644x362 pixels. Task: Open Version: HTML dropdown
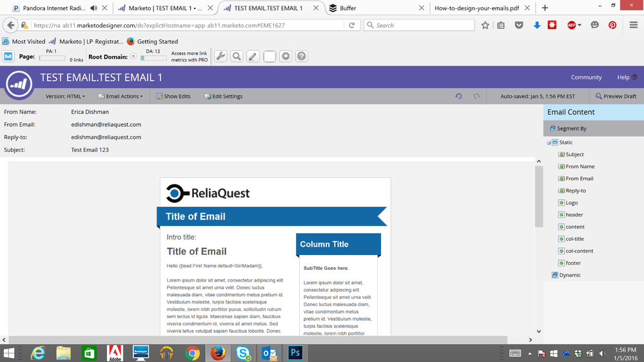[65, 96]
